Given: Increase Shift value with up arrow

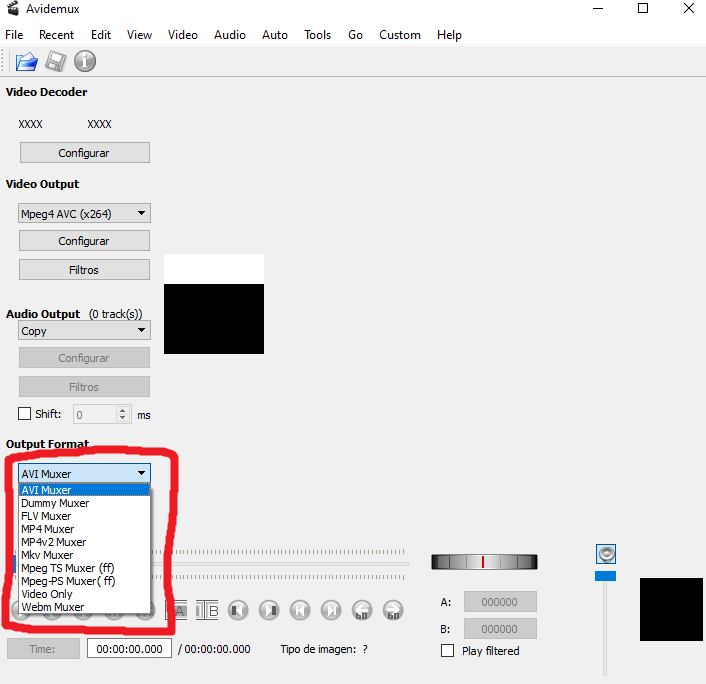Looking at the screenshot, I should pyautogui.click(x=122, y=410).
